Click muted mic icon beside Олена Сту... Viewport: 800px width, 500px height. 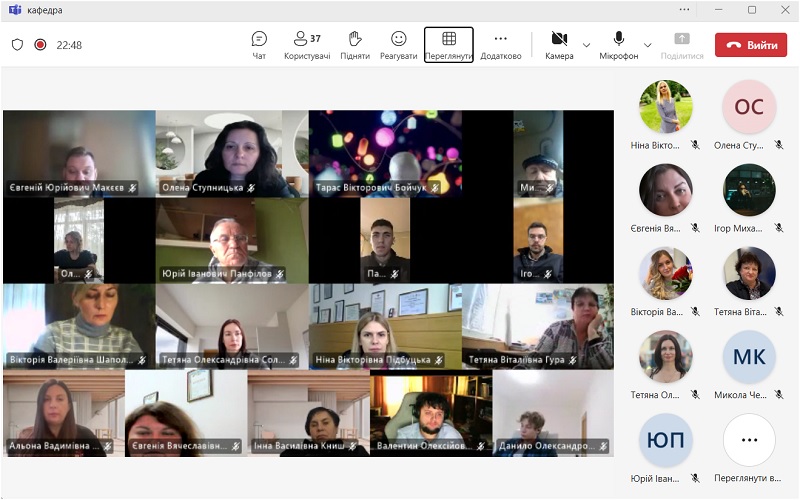pyautogui.click(x=779, y=145)
